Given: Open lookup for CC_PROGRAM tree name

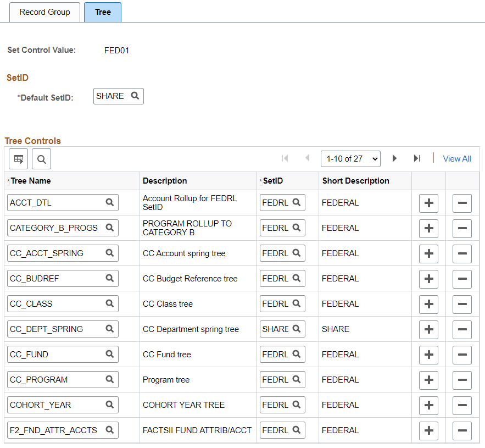Looking at the screenshot, I should 109,379.
